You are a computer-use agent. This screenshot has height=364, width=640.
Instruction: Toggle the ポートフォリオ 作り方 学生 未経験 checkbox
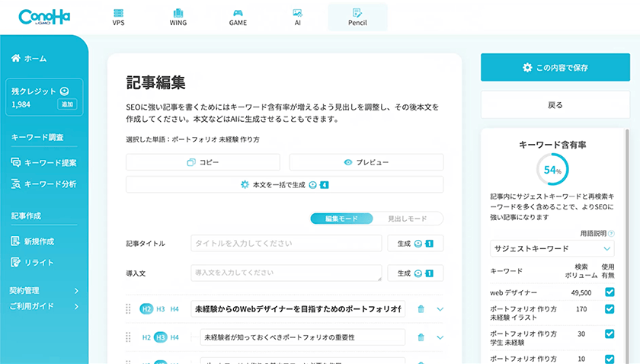click(x=610, y=334)
